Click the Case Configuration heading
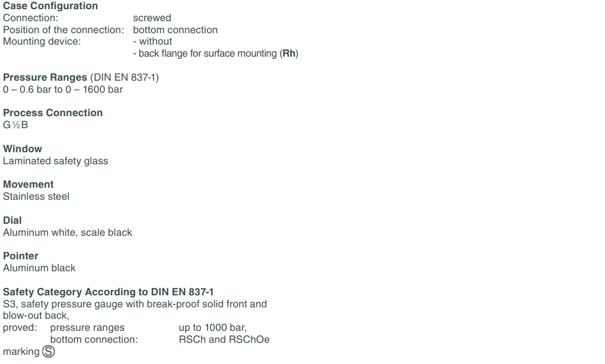The height and width of the screenshot is (364, 605). coord(50,6)
